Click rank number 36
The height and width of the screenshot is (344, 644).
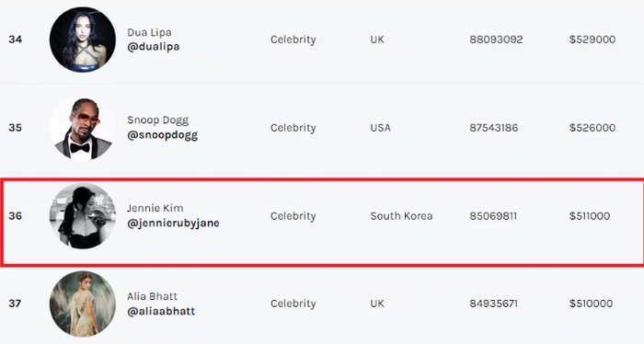click(x=16, y=216)
